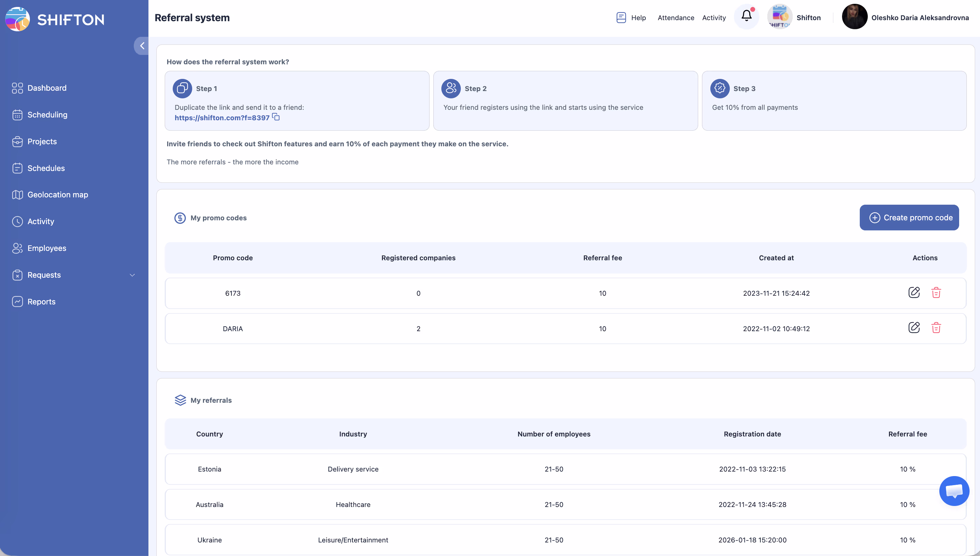Expand the Requests submenu chevron
This screenshot has width=980, height=556.
132,275
